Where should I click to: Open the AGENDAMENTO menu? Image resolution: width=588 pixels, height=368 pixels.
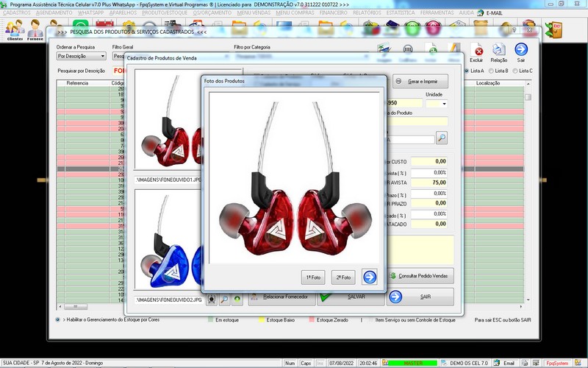(x=54, y=13)
